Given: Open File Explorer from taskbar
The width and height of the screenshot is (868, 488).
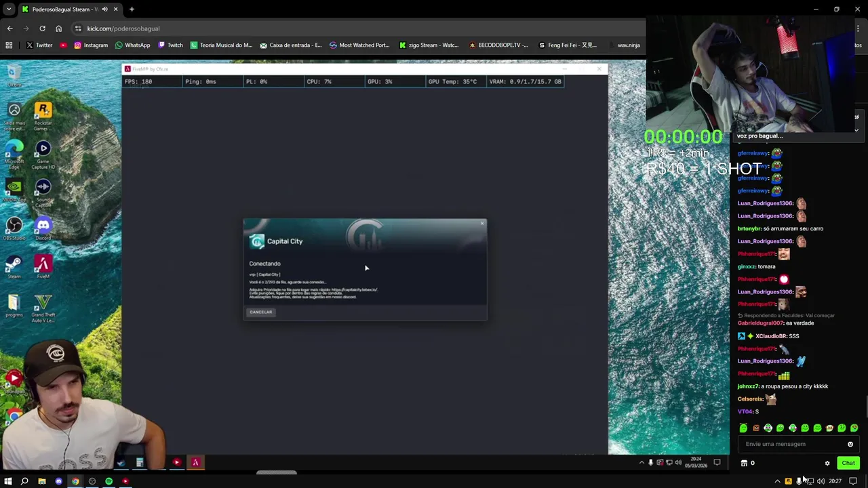Looking at the screenshot, I should click(41, 481).
